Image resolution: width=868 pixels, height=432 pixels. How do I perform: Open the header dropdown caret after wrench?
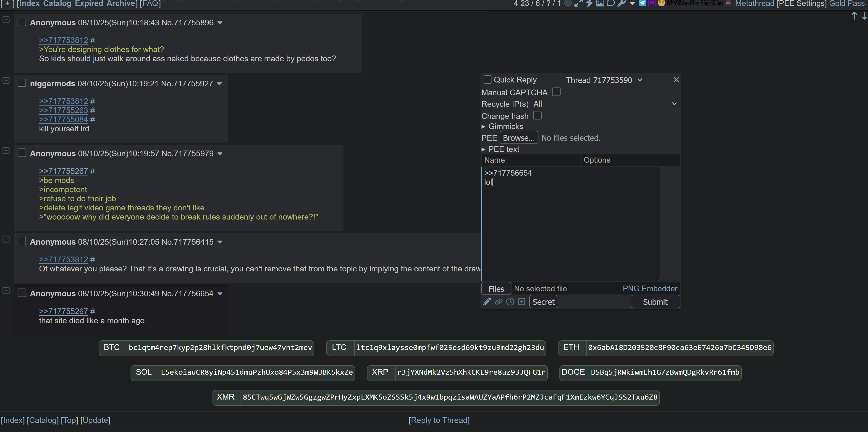[x=632, y=3]
